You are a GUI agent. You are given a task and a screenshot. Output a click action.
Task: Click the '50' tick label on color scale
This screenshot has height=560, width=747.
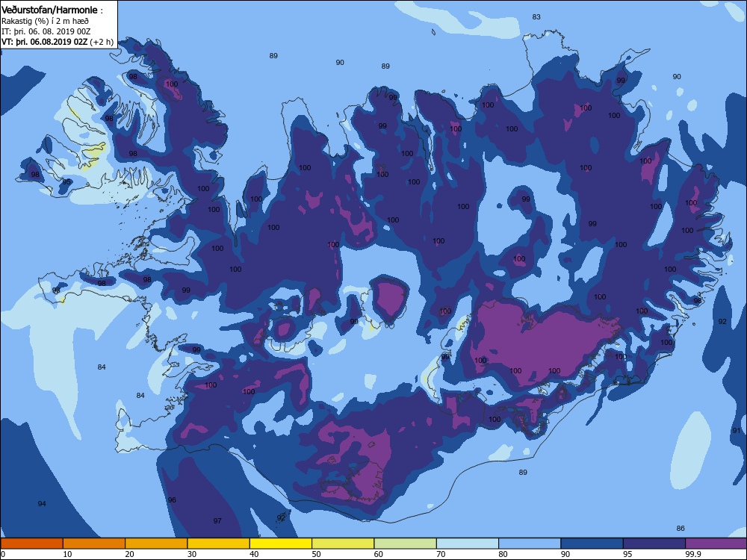click(x=316, y=554)
